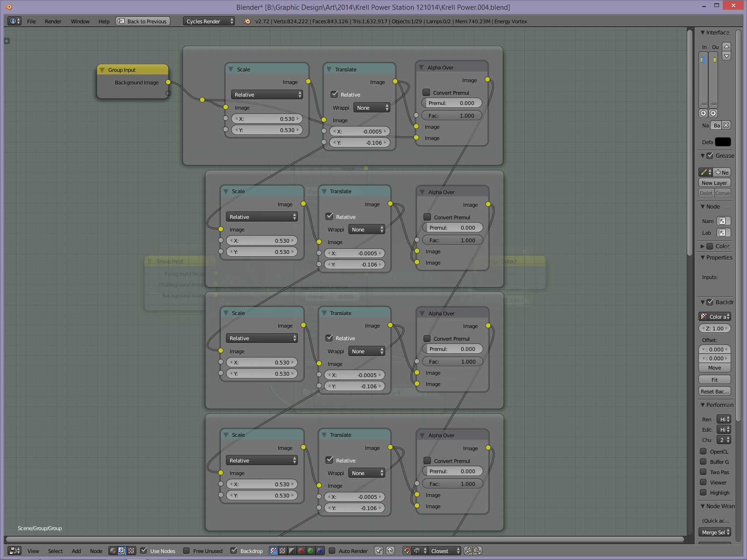Image resolution: width=747 pixels, height=560 pixels.
Task: Open the Relative dropdown in top Scale node
Action: pyautogui.click(x=267, y=95)
